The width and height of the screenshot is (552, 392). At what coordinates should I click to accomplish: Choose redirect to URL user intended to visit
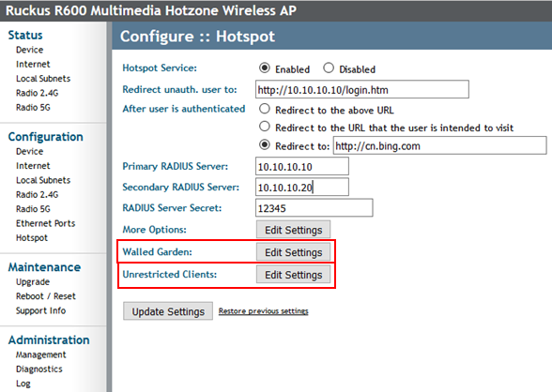pos(265,127)
